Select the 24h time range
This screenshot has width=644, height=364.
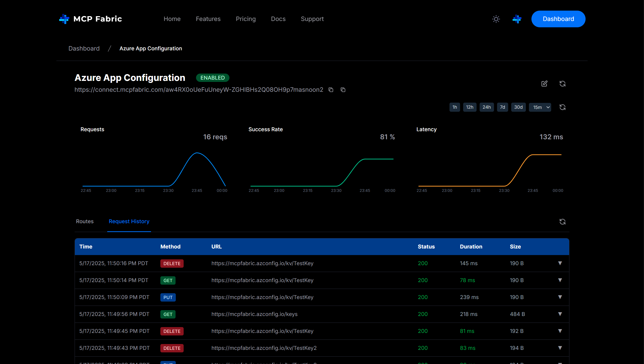pos(486,107)
